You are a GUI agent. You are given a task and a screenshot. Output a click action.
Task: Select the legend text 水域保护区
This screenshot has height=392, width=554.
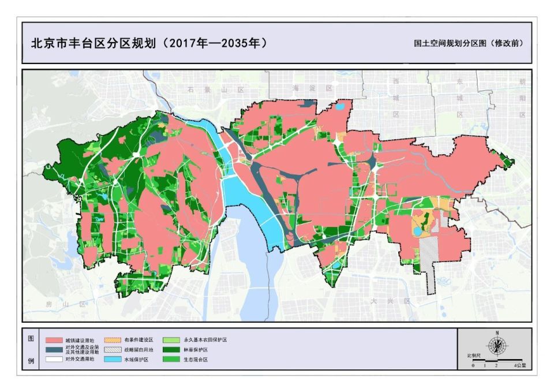pyautogui.click(x=136, y=360)
